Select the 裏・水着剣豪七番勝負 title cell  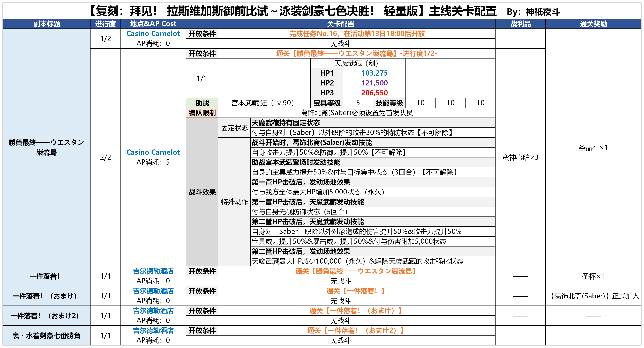[47, 336]
